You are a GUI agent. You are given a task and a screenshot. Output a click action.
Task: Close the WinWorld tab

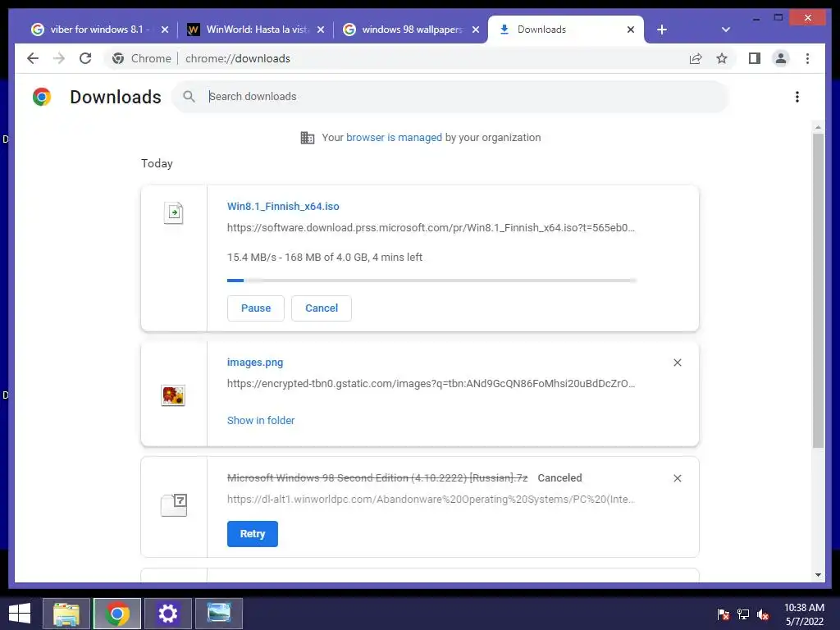coord(321,30)
